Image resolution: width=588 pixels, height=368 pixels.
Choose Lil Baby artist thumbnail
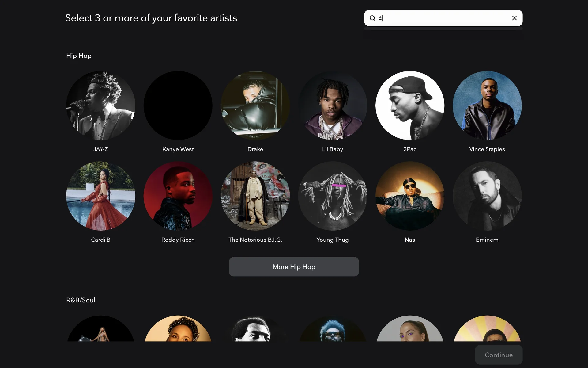[x=333, y=105]
